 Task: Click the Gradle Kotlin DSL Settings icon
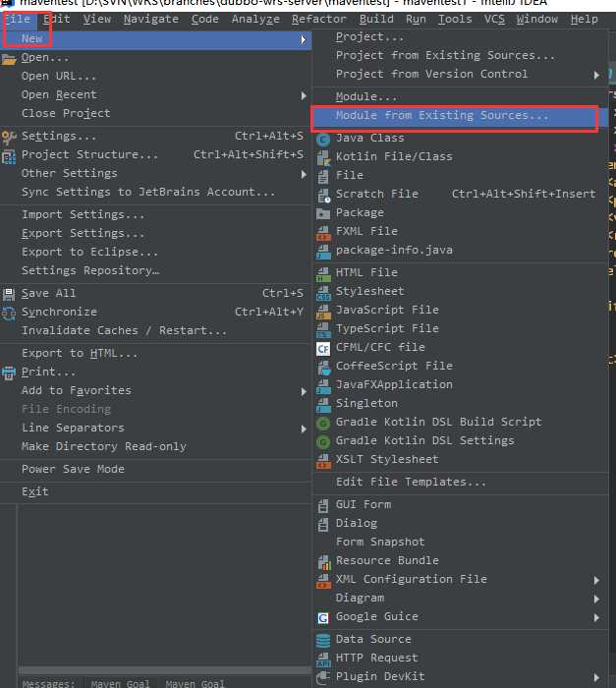point(323,442)
